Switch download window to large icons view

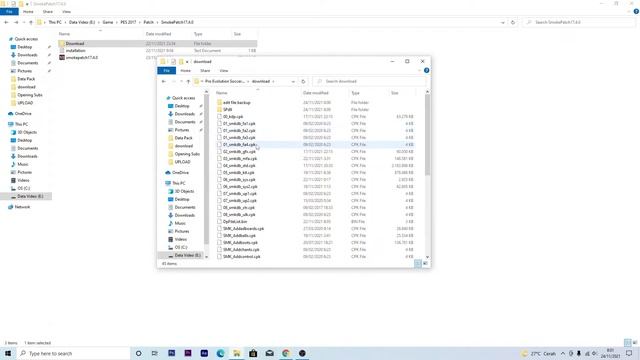coord(425,264)
